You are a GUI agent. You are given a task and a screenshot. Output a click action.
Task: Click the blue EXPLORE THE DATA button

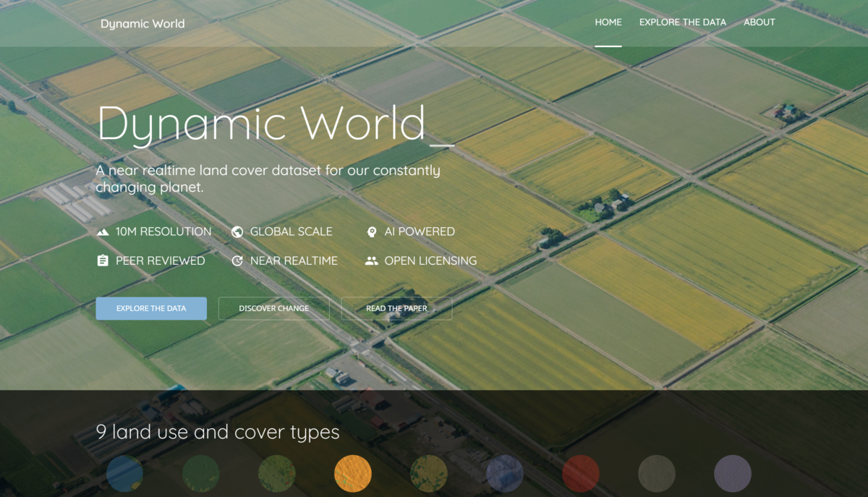tap(151, 308)
